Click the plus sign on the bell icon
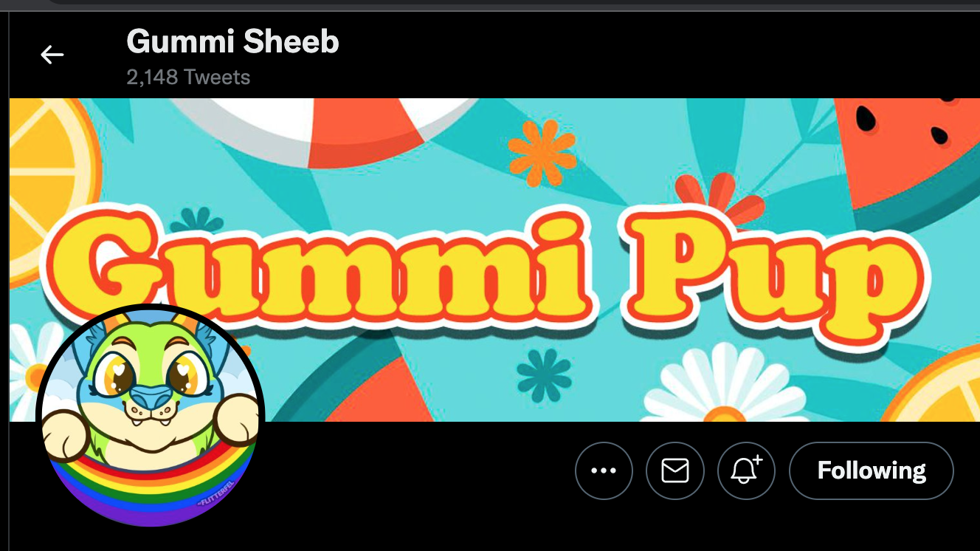This screenshot has width=980, height=551. click(x=758, y=459)
